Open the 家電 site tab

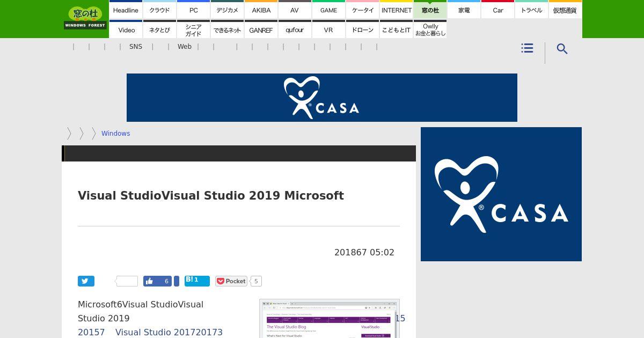coord(464,10)
